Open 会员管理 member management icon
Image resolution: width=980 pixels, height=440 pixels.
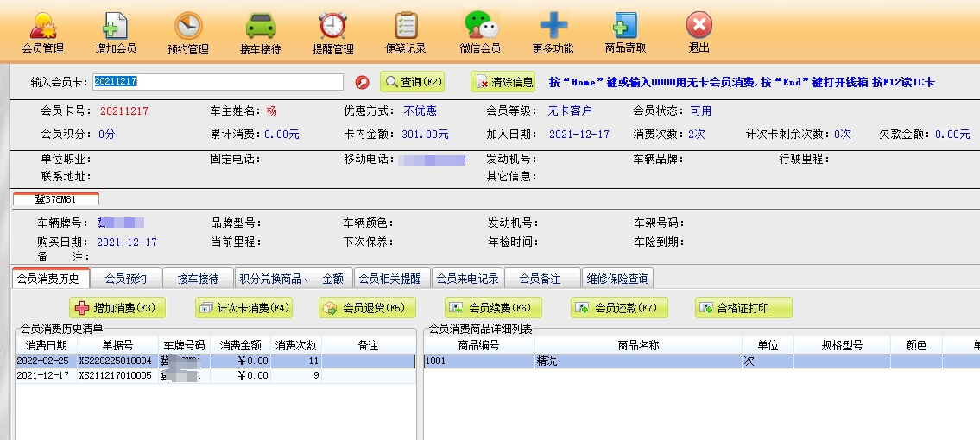click(43, 28)
